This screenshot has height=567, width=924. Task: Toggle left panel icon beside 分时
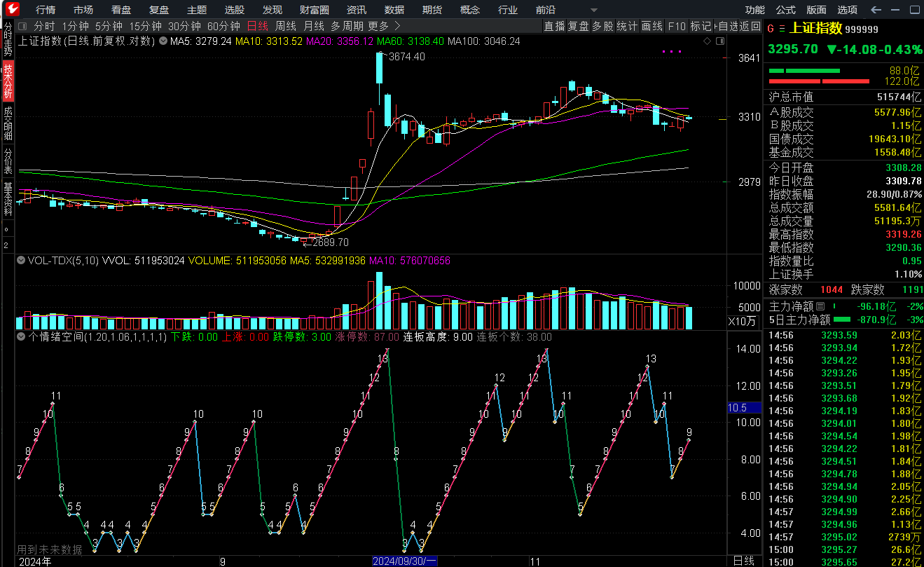click(x=22, y=26)
